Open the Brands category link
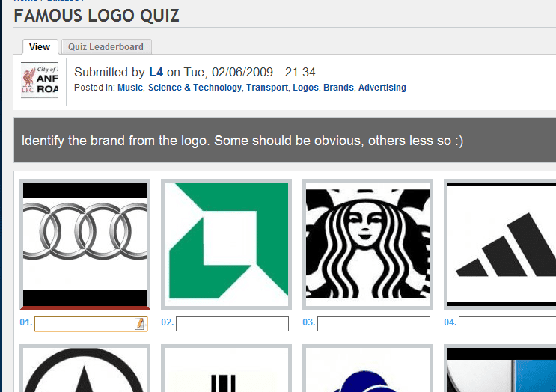Image resolution: width=556 pixels, height=392 pixels. [x=339, y=88]
